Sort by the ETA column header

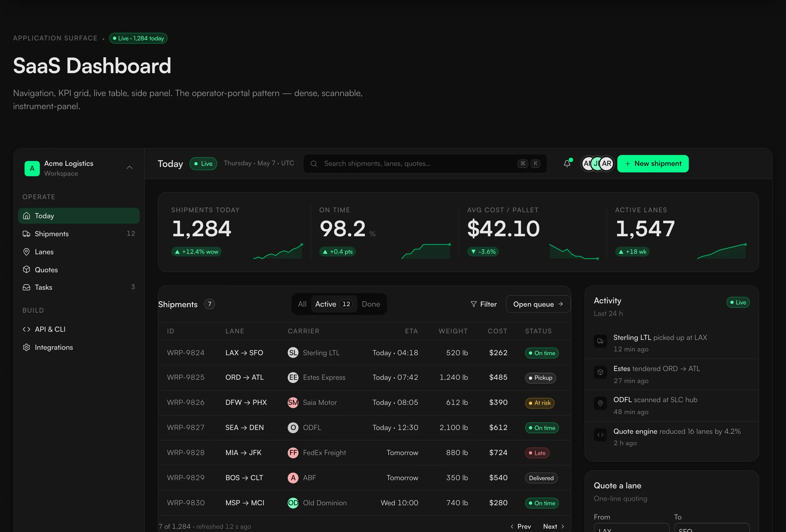click(411, 331)
